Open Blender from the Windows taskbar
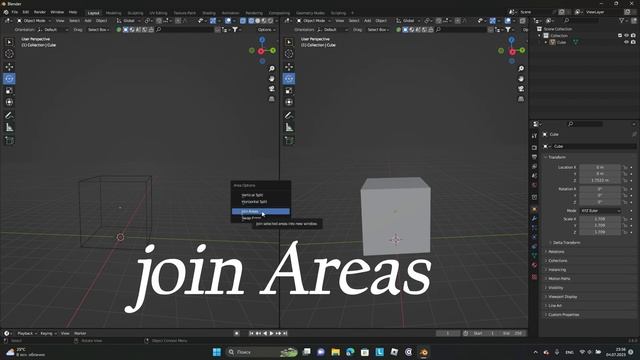This screenshot has height=360, width=640. coord(424,352)
